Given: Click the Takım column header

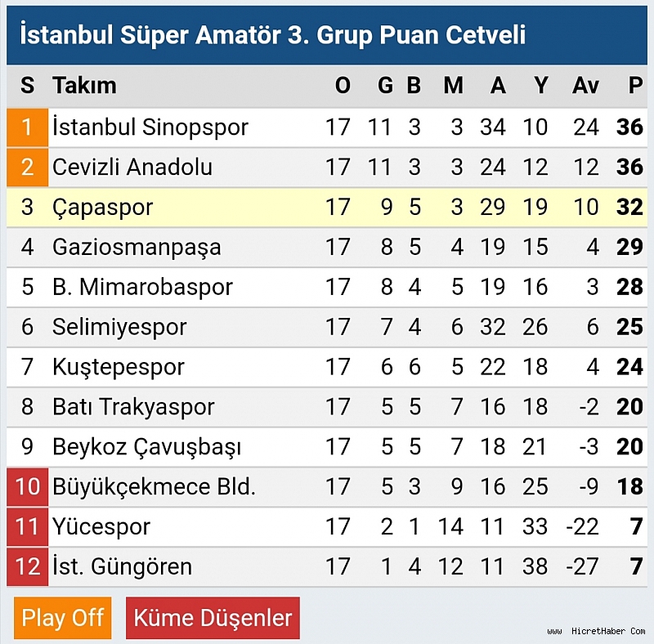Looking at the screenshot, I should click(84, 86).
